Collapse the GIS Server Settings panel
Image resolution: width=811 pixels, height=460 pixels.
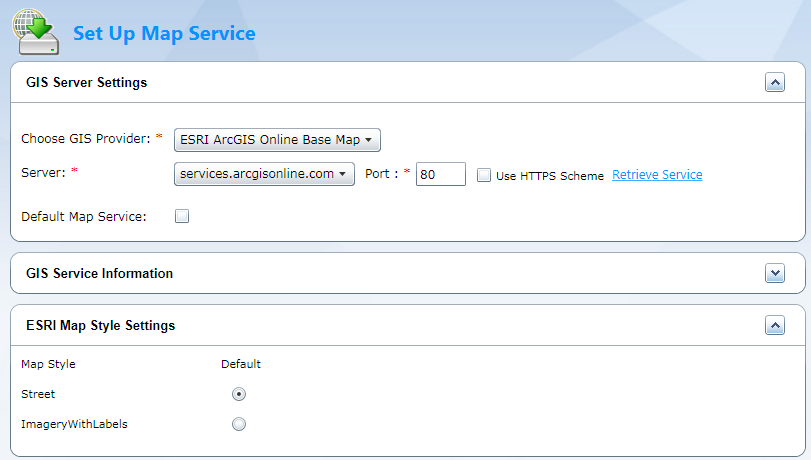(774, 83)
